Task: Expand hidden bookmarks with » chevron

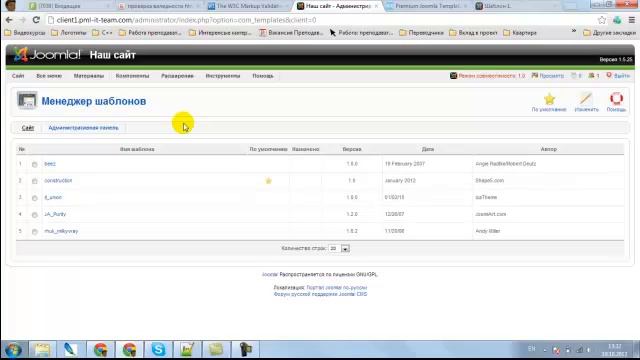Action: [573, 31]
